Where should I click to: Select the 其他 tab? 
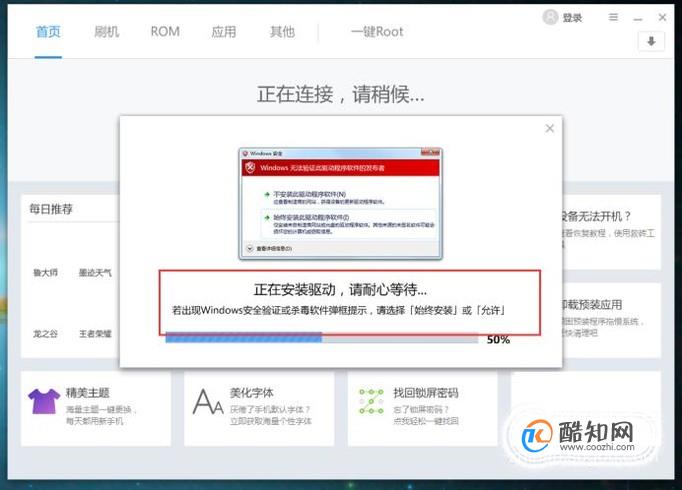[x=282, y=32]
